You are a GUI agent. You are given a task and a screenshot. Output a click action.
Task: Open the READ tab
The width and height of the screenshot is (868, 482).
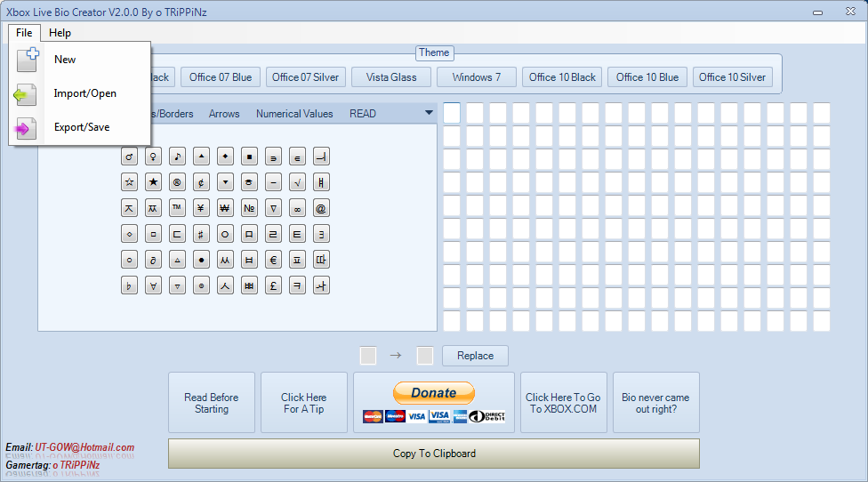(x=363, y=114)
